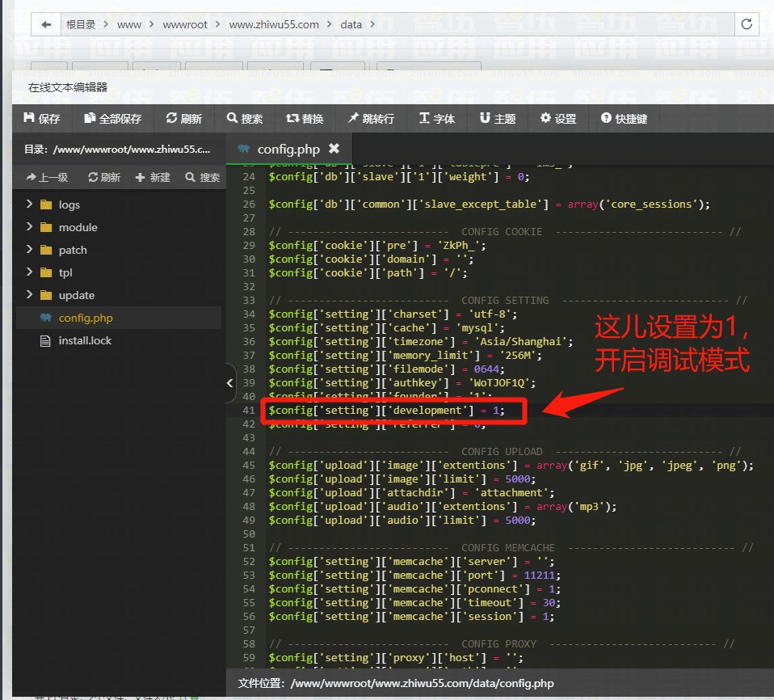Save the file with 保存 button

(42, 119)
